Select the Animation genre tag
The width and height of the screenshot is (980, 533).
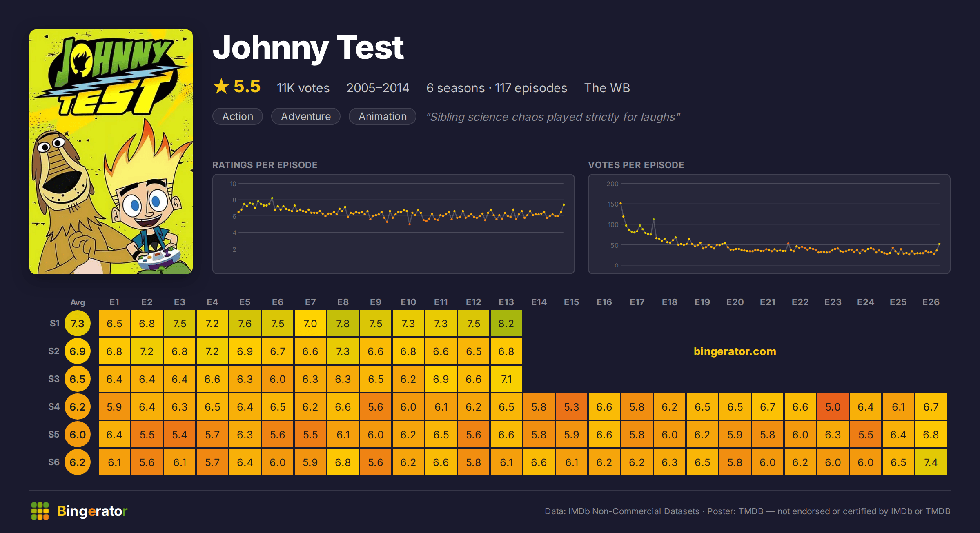click(x=383, y=116)
